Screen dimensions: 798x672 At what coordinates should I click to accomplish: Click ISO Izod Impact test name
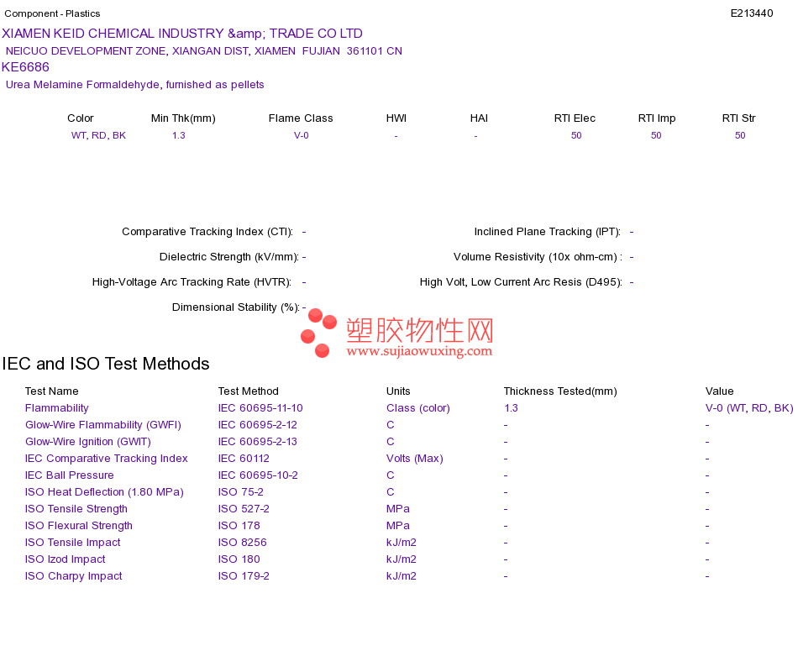click(66, 559)
